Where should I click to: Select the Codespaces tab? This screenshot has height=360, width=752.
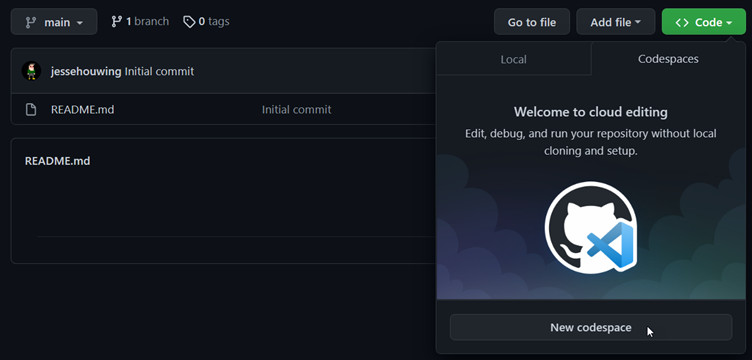(668, 58)
